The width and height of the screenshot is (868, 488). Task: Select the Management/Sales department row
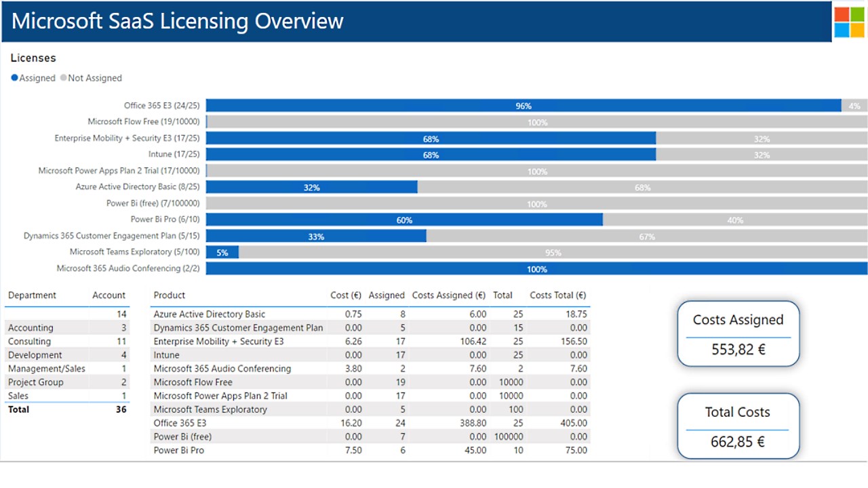pyautogui.click(x=67, y=369)
